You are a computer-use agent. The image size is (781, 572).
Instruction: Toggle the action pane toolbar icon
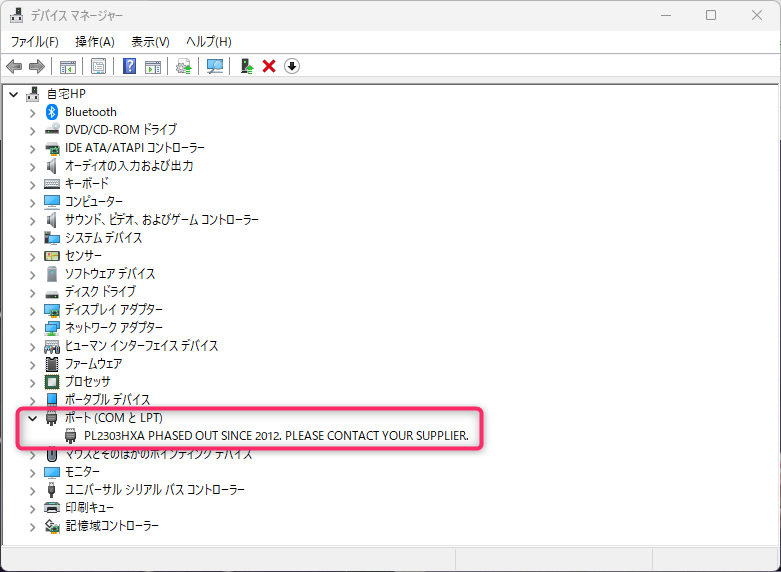point(153,66)
